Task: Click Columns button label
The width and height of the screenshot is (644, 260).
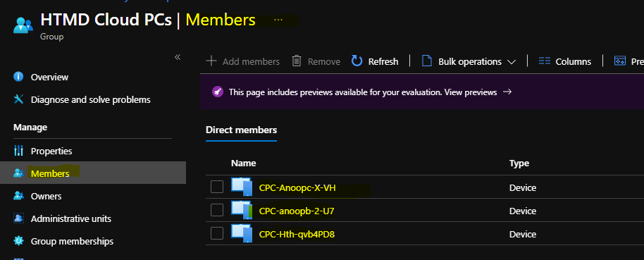Action: click(x=574, y=61)
